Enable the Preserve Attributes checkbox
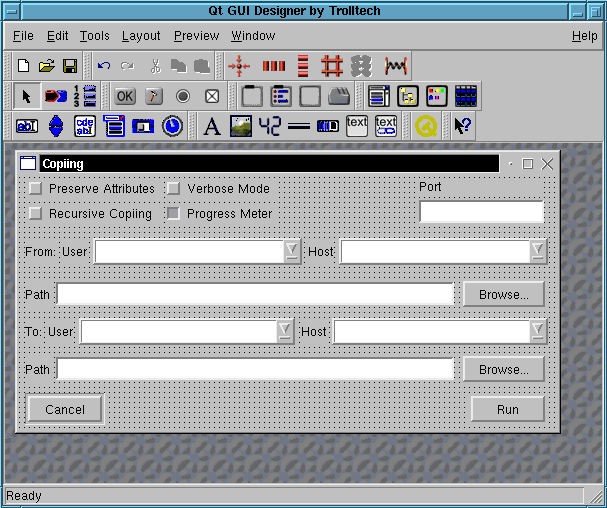The height and width of the screenshot is (508, 607). (36, 188)
